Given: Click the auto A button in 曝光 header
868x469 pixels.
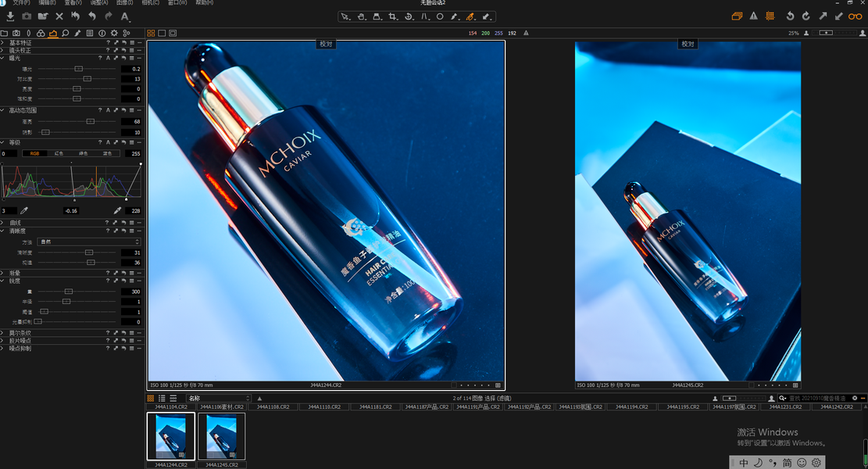Looking at the screenshot, I should coord(108,58).
